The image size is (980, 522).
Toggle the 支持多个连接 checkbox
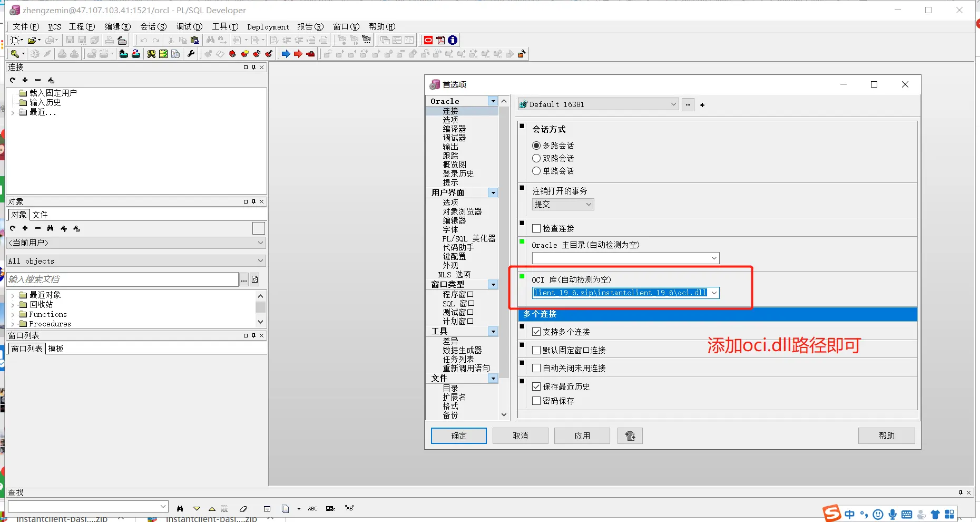(x=536, y=332)
